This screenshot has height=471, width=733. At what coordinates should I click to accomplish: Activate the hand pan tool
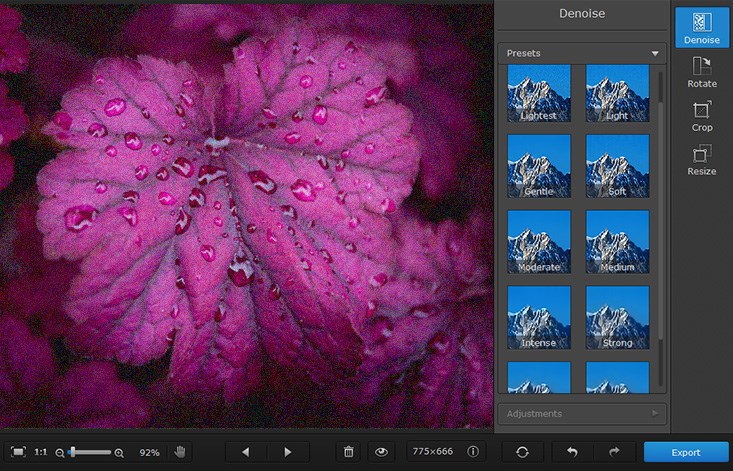click(180, 452)
